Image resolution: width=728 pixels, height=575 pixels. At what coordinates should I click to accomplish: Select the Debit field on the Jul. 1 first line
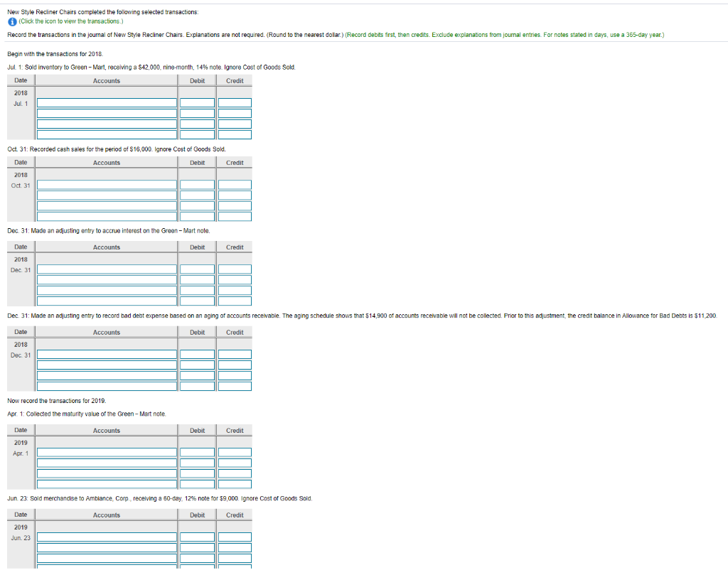coord(197,102)
